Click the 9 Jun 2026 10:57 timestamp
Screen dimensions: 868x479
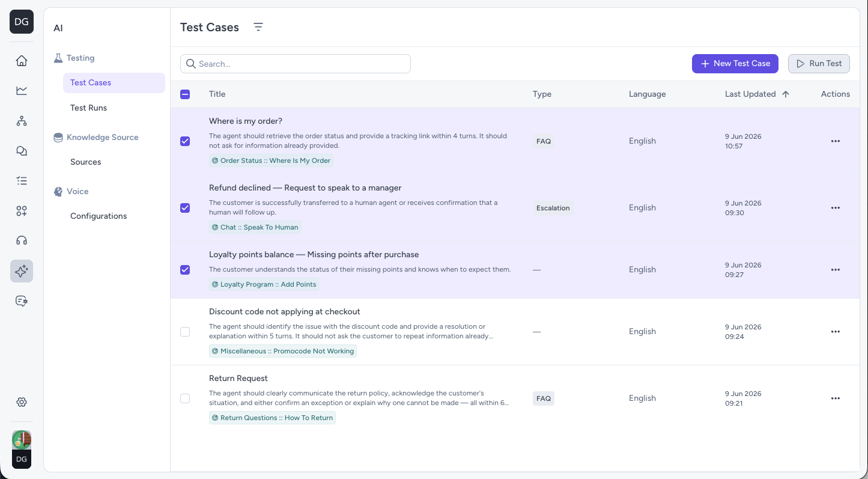click(743, 141)
